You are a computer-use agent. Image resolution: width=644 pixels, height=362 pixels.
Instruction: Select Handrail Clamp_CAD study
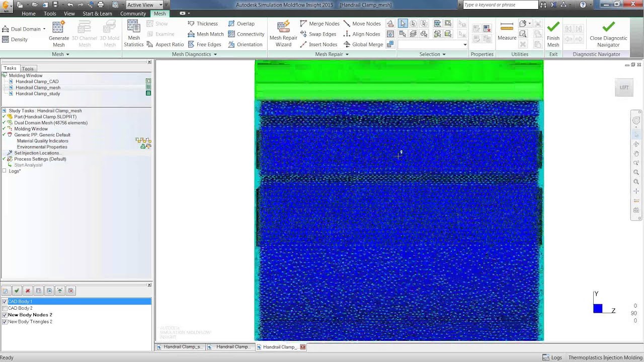tap(37, 81)
